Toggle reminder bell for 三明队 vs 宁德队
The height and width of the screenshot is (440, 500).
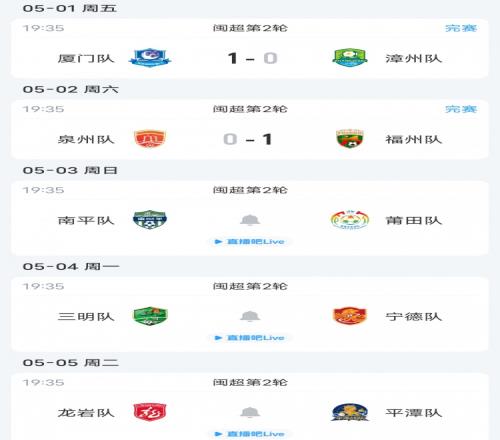[250, 316]
